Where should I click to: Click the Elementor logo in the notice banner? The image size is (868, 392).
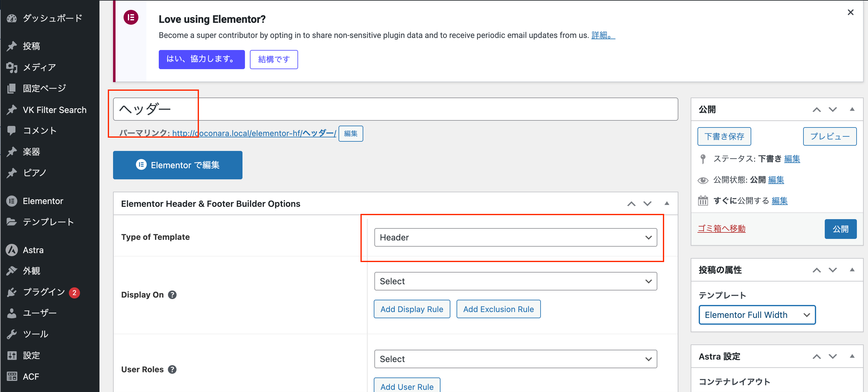pos(131,17)
